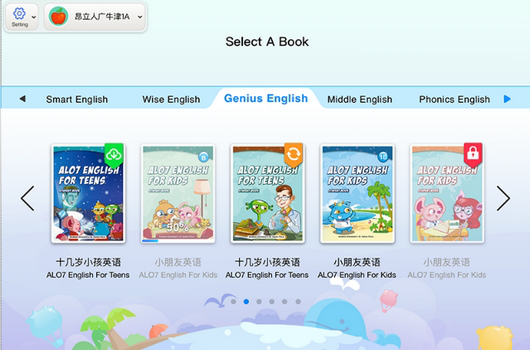Image resolution: width=530 pixels, height=364 pixels.
Task: Open the Setting gear icon
Action: pyautogui.click(x=19, y=14)
